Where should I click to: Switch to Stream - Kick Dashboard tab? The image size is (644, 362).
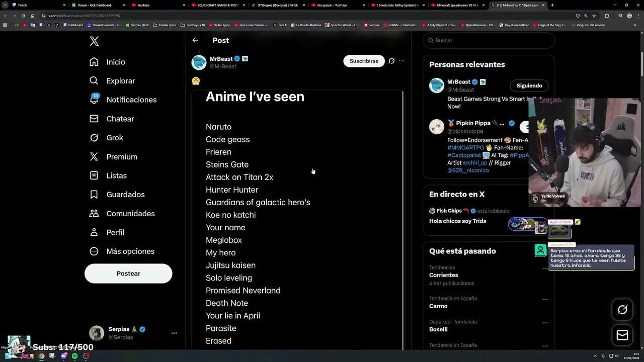tap(97, 5)
